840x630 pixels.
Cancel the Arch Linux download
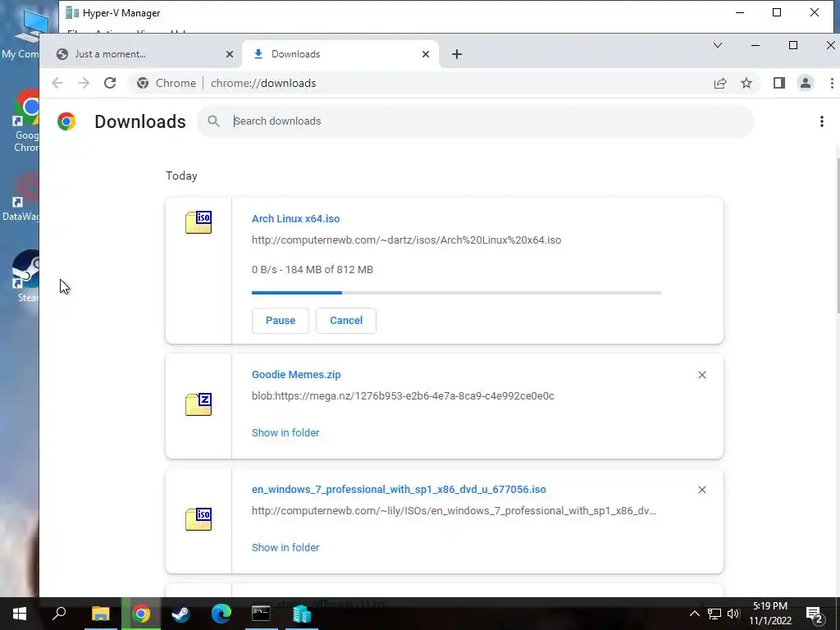tap(346, 321)
